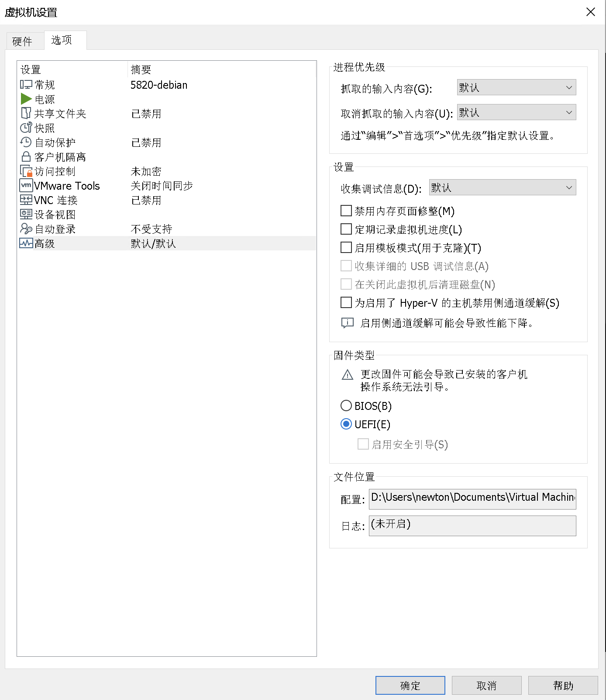The width and height of the screenshot is (606, 700).
Task: Click the 默认/默认 summary text
Action: pos(153,243)
